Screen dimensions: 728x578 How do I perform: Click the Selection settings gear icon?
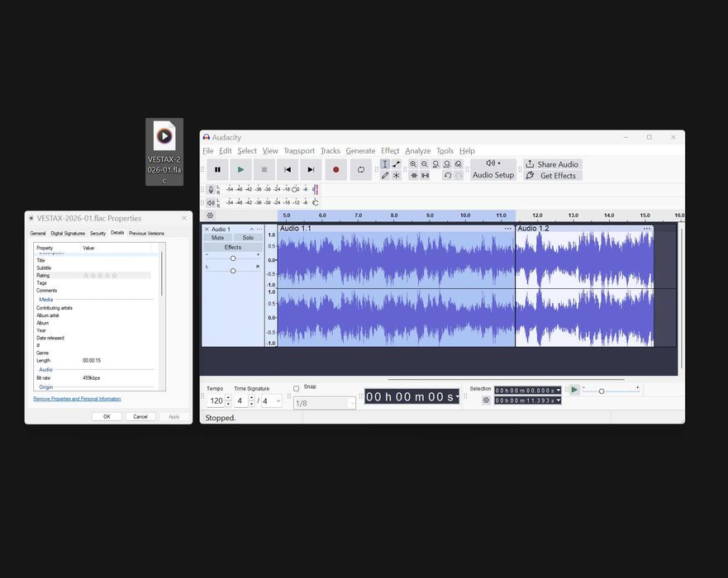pos(486,400)
